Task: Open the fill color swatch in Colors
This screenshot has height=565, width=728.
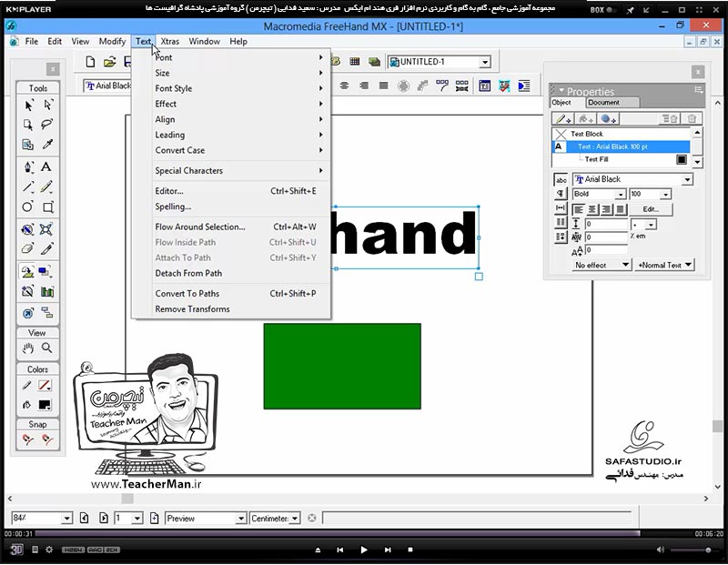Action: (x=45, y=405)
